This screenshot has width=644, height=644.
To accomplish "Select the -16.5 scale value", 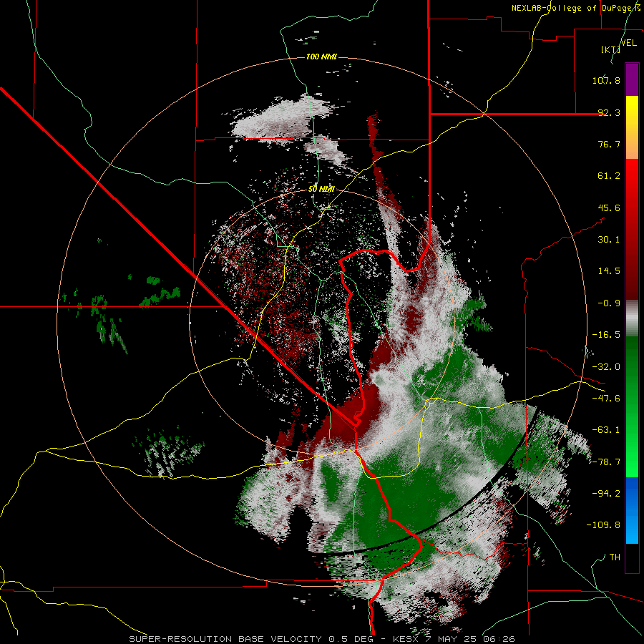I will click(x=606, y=335).
